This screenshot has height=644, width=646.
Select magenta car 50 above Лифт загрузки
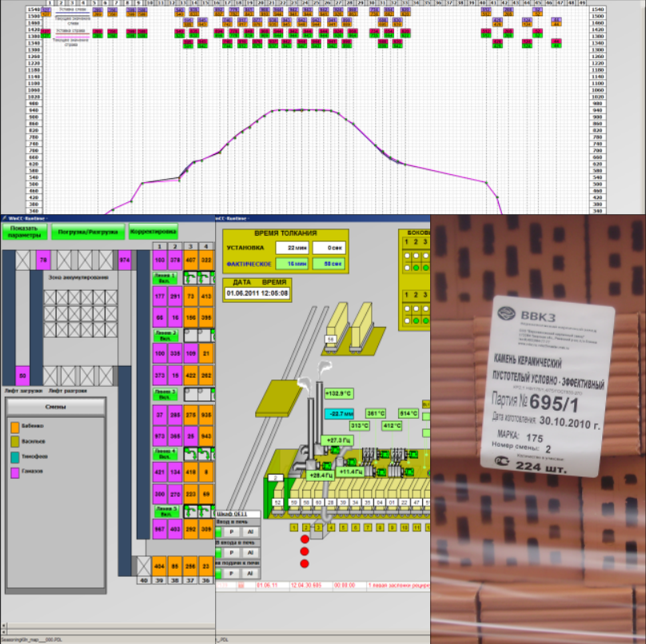pos(22,376)
